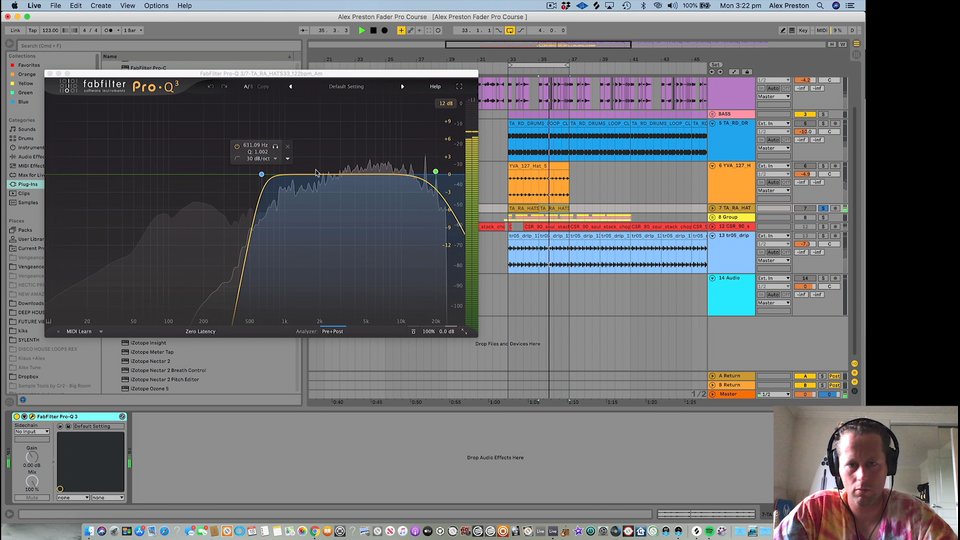Open the Sounds category

26,129
